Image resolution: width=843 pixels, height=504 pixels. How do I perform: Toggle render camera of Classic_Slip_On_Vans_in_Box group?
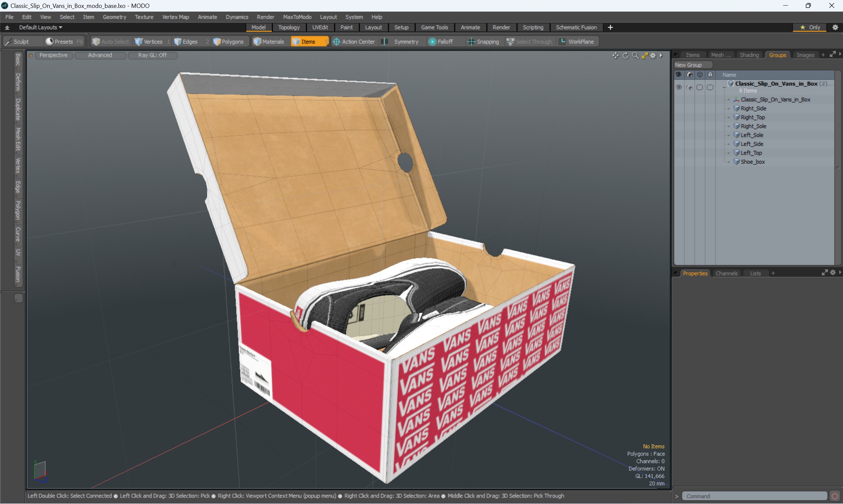689,87
